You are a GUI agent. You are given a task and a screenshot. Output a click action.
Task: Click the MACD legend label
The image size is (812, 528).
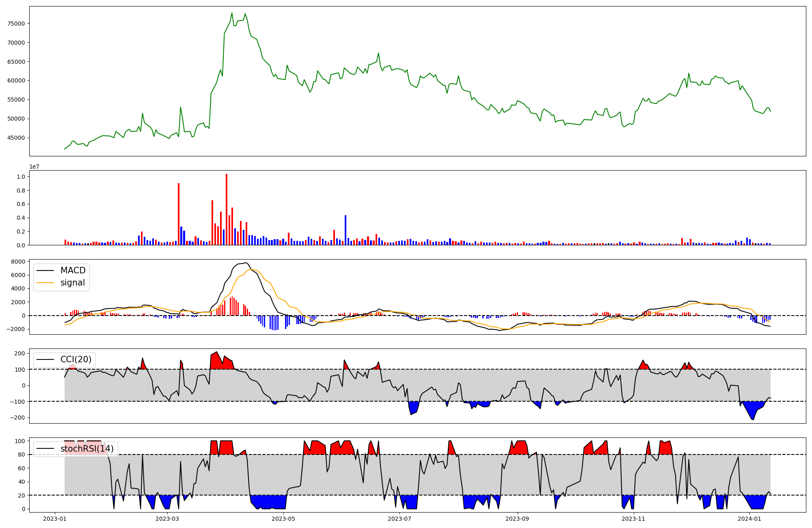[73, 270]
